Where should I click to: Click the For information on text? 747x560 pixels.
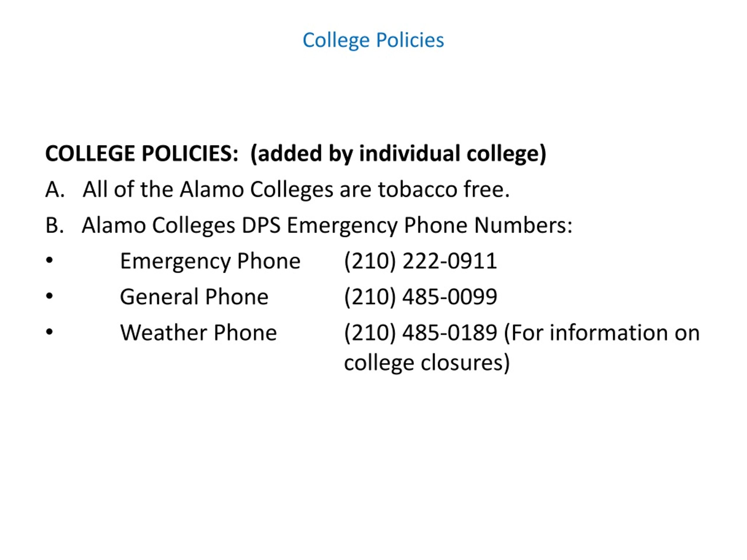click(x=602, y=333)
